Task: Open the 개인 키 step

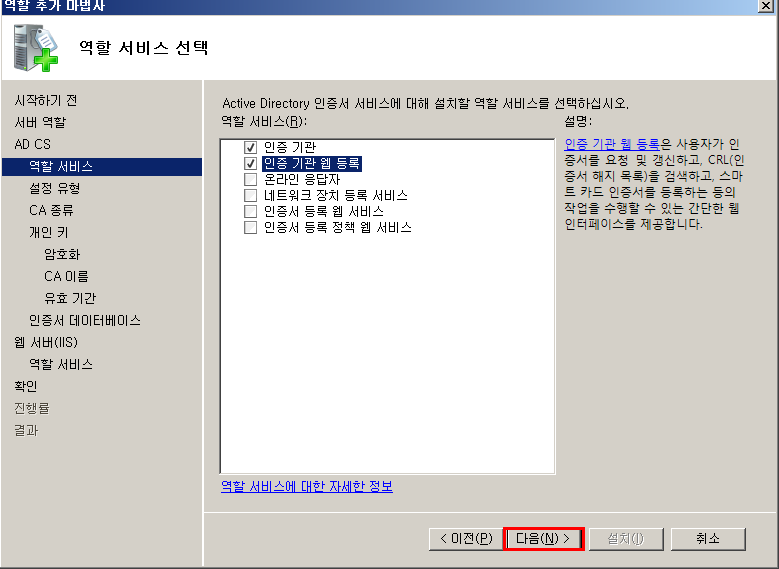Action: (x=49, y=232)
